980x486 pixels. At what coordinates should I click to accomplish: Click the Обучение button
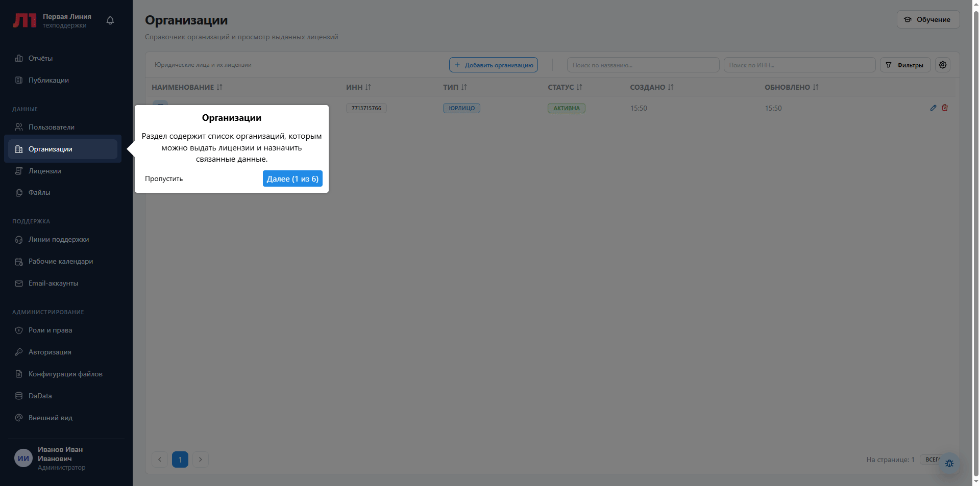click(x=928, y=19)
